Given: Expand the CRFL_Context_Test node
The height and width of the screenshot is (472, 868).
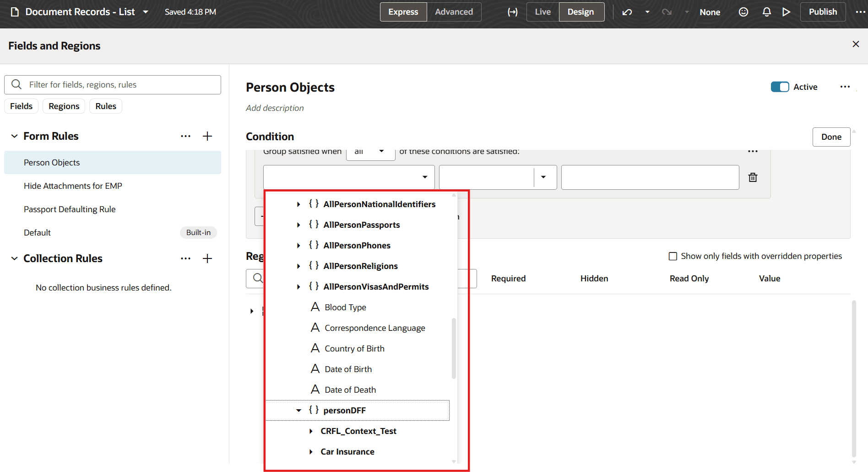Looking at the screenshot, I should point(311,431).
